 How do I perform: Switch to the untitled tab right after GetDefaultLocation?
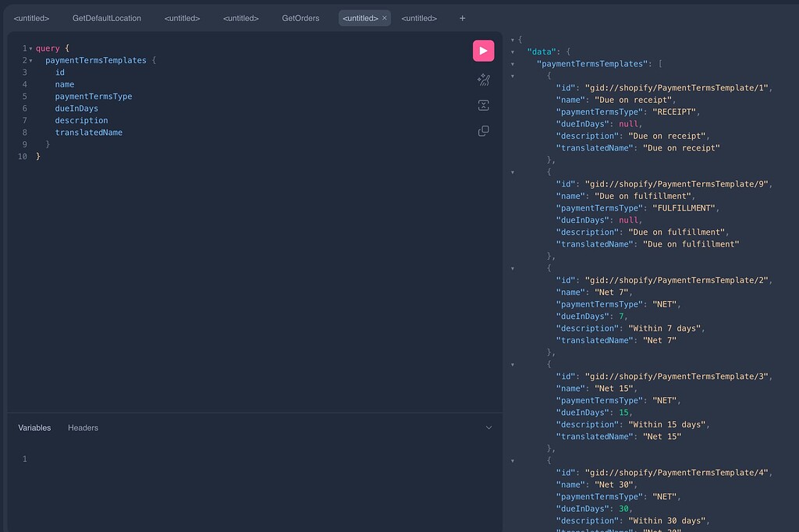(x=183, y=18)
